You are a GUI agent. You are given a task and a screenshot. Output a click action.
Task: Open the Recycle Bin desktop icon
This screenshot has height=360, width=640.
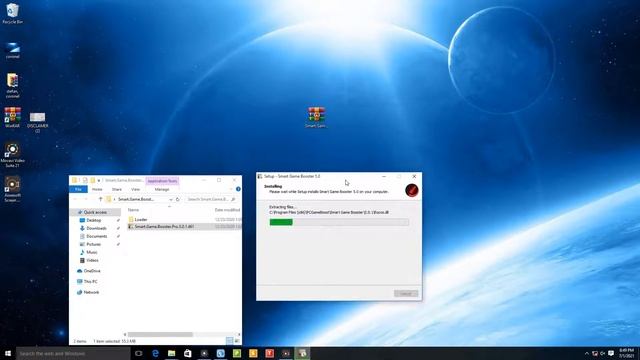[12, 13]
